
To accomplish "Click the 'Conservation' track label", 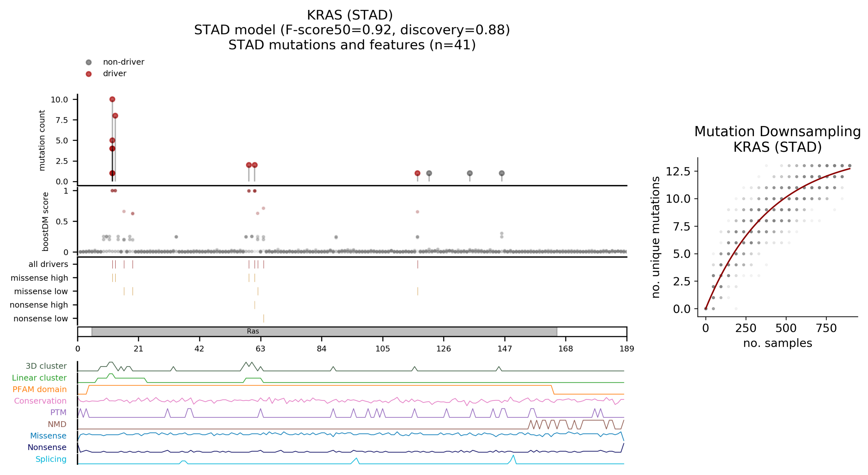I will (40, 401).
